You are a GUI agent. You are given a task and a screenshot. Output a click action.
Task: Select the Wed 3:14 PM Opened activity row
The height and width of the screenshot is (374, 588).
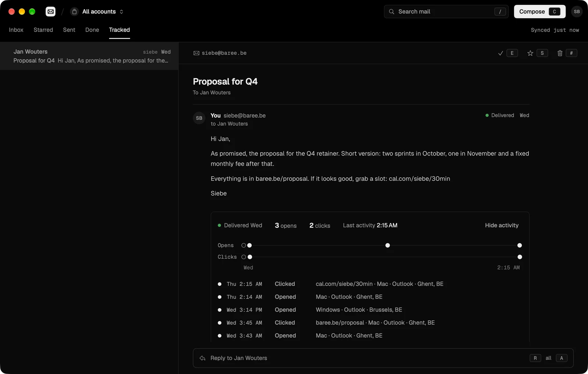click(370, 310)
